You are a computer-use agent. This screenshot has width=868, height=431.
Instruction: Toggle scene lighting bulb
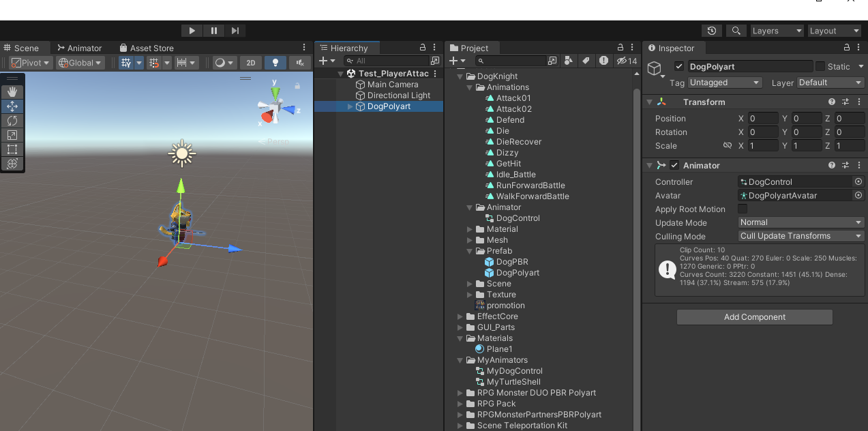pos(275,63)
